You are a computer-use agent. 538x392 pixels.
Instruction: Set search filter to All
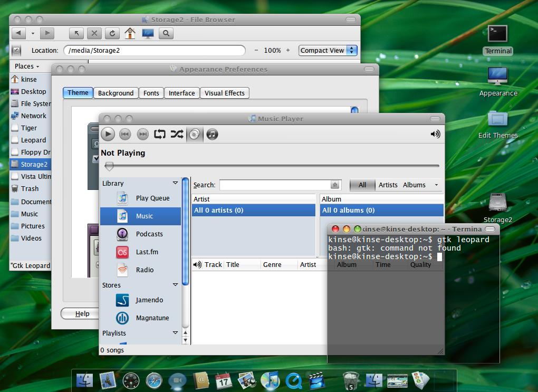coord(362,185)
